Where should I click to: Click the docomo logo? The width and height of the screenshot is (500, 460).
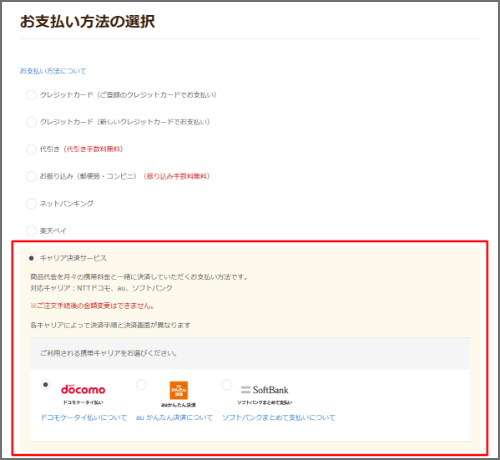pyautogui.click(x=83, y=389)
